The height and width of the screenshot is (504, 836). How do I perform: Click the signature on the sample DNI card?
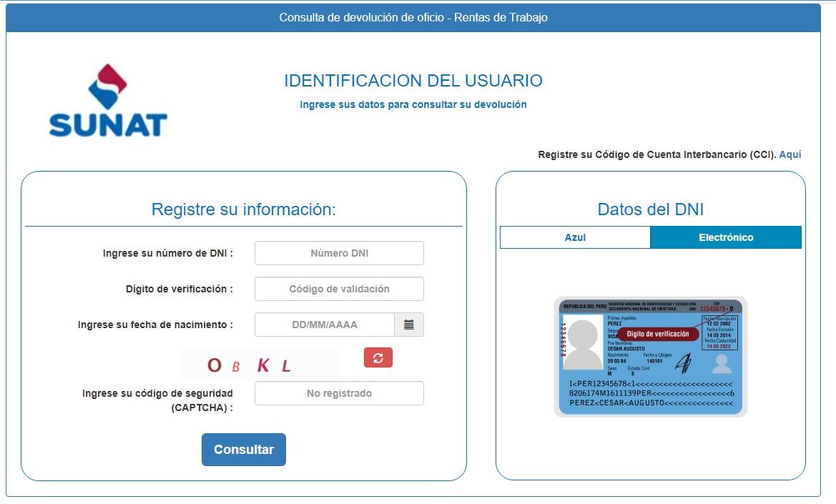(x=683, y=363)
